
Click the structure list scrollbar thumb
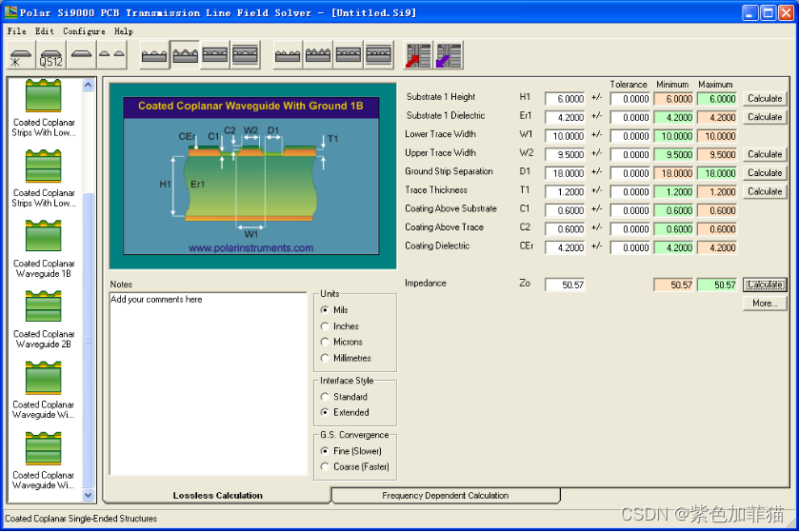pos(89,340)
